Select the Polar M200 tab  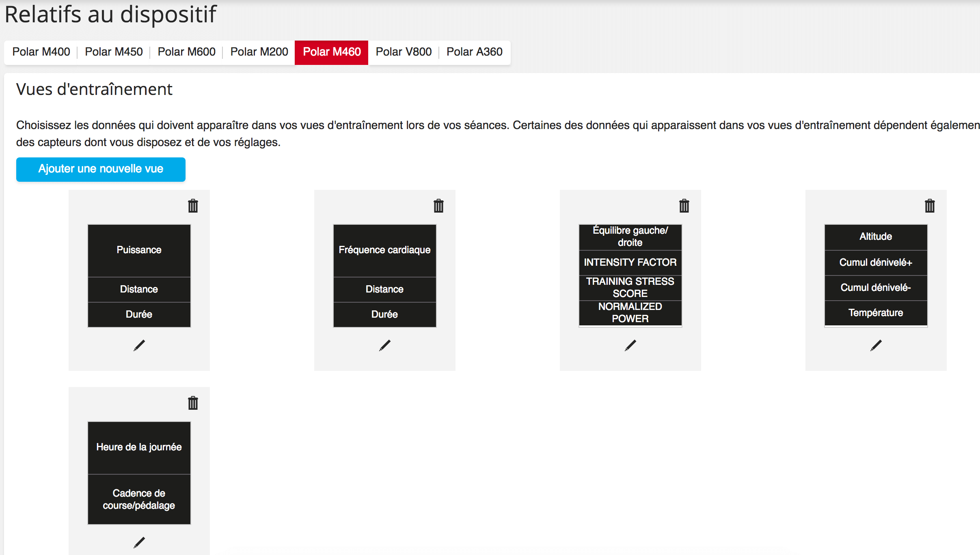tap(259, 52)
